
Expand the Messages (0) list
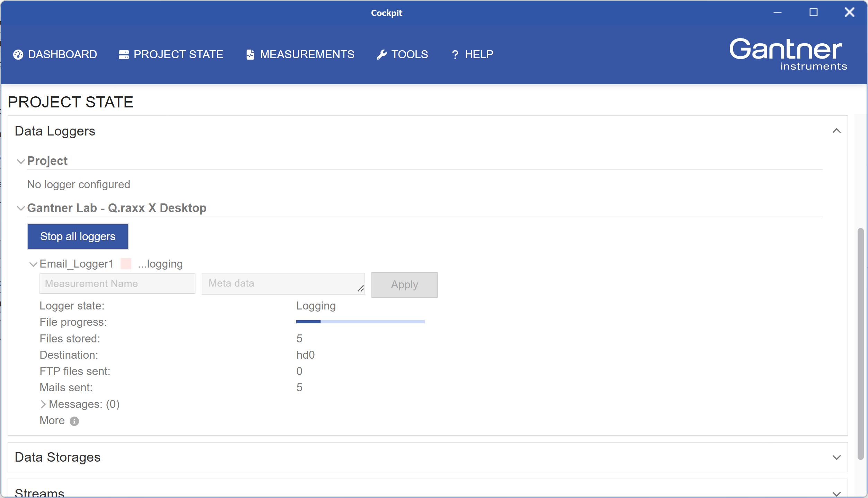tap(43, 404)
